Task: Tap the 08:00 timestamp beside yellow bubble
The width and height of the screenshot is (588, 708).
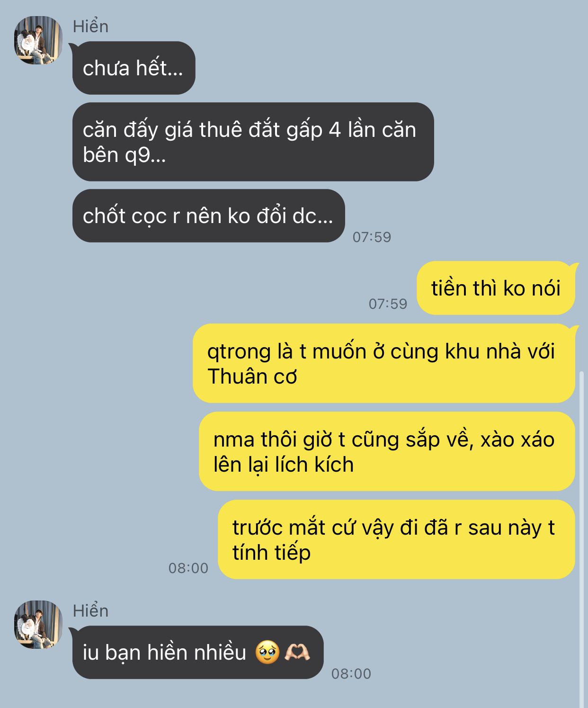Action: [x=188, y=568]
